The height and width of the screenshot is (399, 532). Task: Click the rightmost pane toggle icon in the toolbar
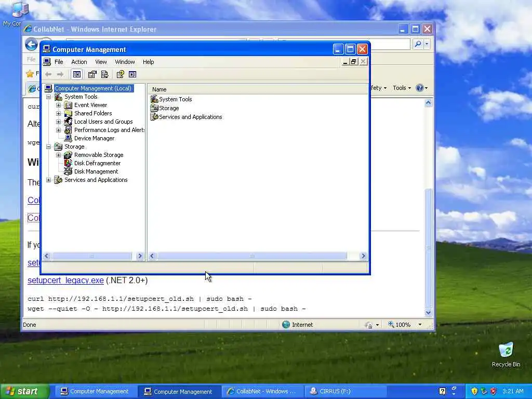coord(132,74)
